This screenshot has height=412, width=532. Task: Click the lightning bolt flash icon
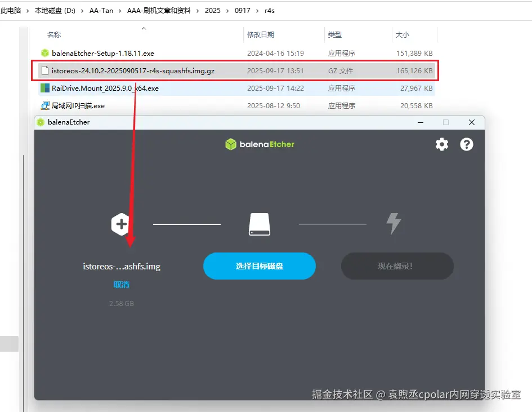click(394, 224)
